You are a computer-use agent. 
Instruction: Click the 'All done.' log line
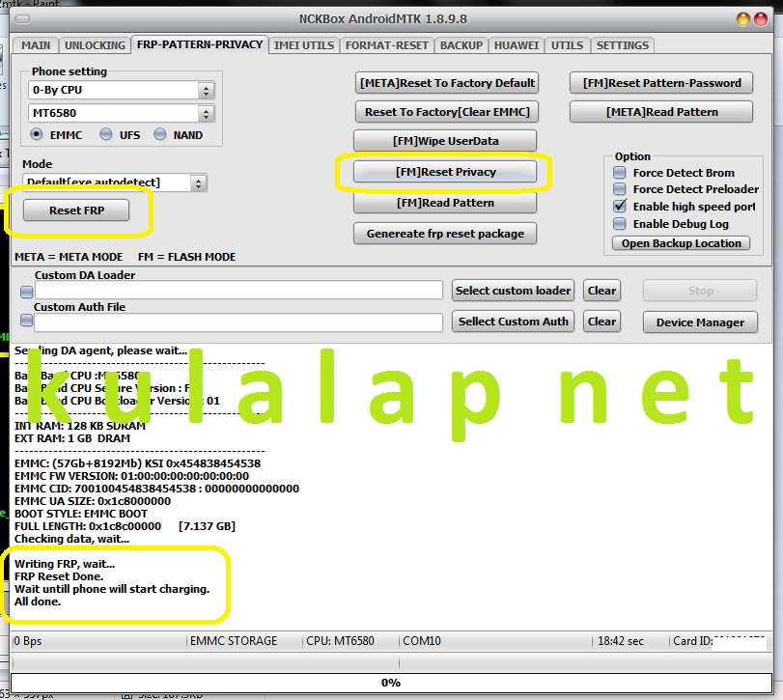38,602
